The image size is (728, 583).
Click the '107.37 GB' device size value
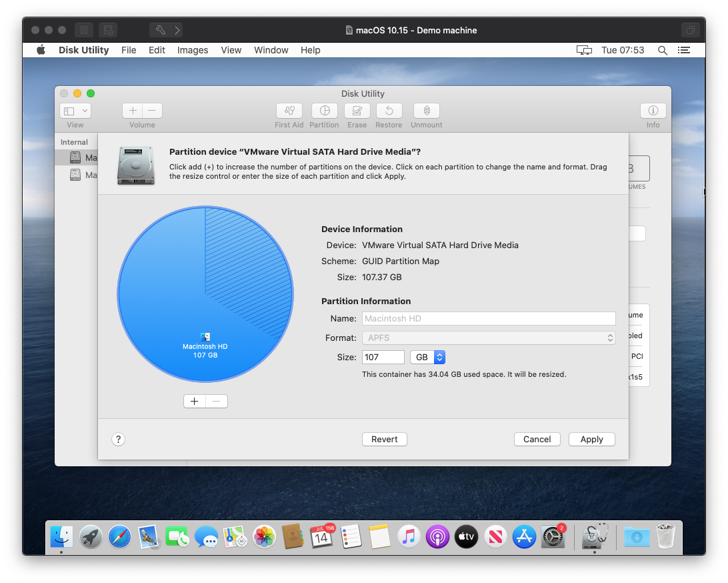(x=382, y=277)
